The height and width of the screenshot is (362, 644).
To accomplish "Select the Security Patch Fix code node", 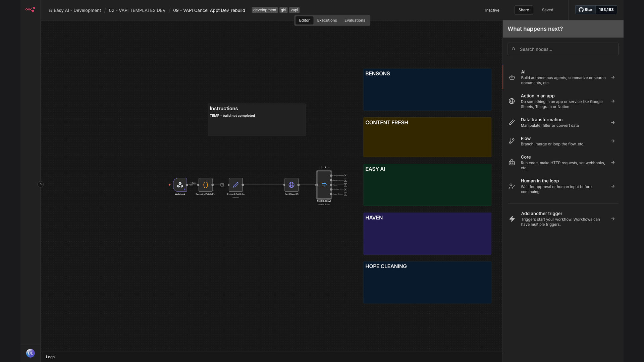I will point(206,185).
